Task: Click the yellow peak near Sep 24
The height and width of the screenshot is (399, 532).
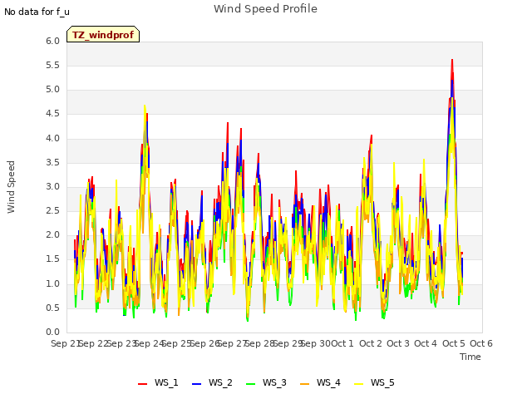Action: pos(145,106)
